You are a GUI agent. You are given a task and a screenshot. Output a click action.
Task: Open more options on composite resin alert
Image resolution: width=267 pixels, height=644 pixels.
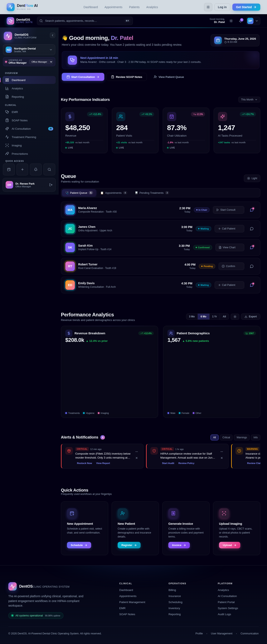pos(137,451)
